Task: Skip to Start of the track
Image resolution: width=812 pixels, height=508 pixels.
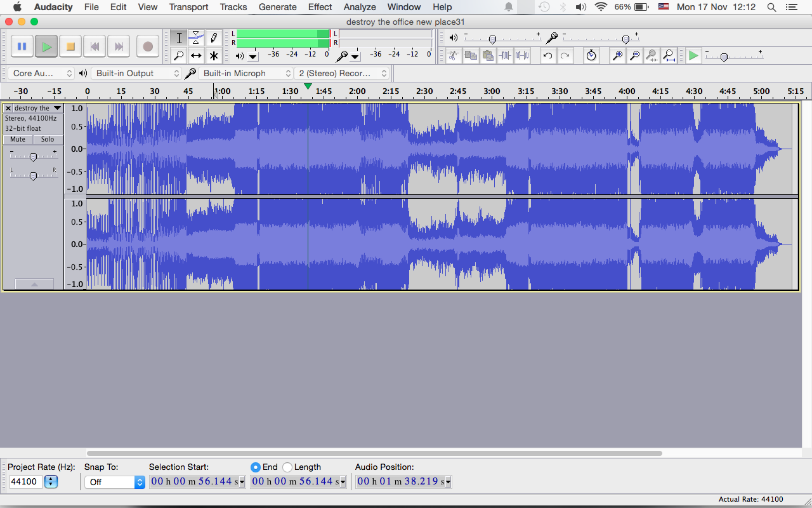Action: (95, 46)
